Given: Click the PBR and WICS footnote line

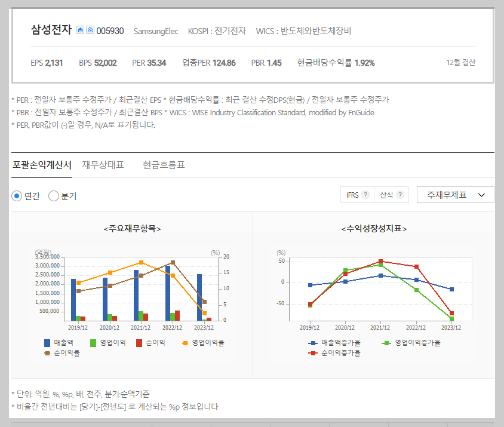Looking at the screenshot, I should [x=193, y=112].
